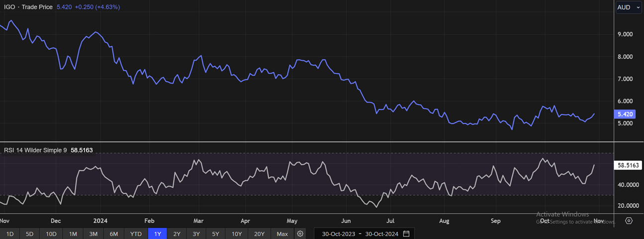644x239 pixels.
Task: Click the 7.000 price axis label
Action: click(x=625, y=79)
